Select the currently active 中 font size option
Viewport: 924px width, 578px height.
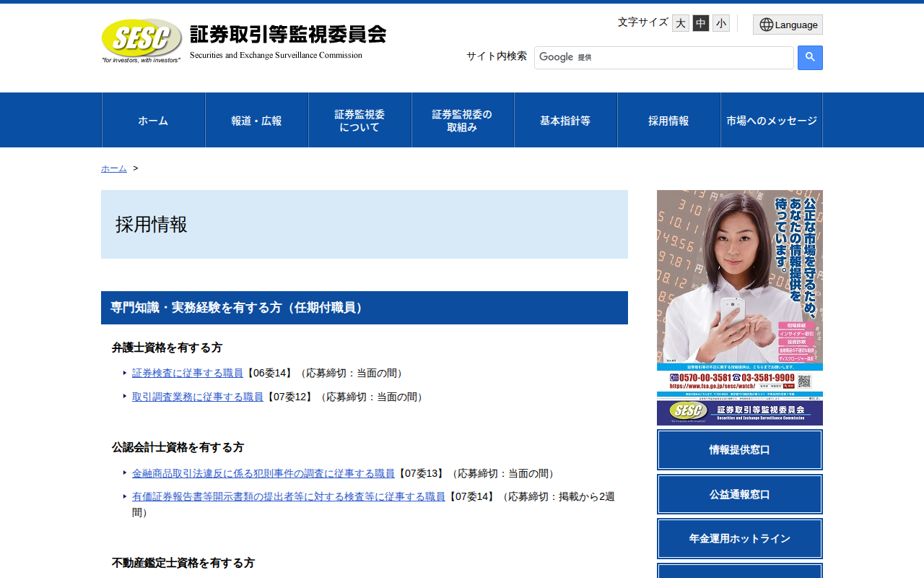[x=699, y=22]
